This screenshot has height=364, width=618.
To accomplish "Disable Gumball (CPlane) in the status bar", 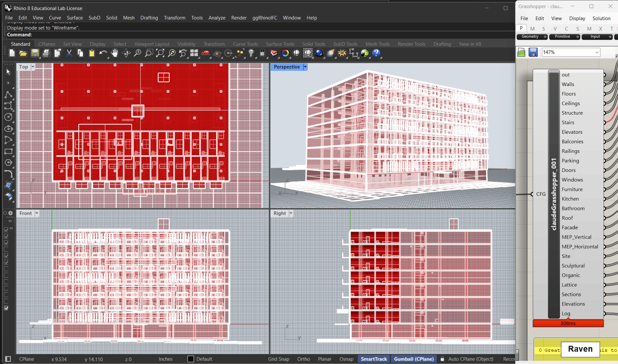I will pyautogui.click(x=414, y=359).
